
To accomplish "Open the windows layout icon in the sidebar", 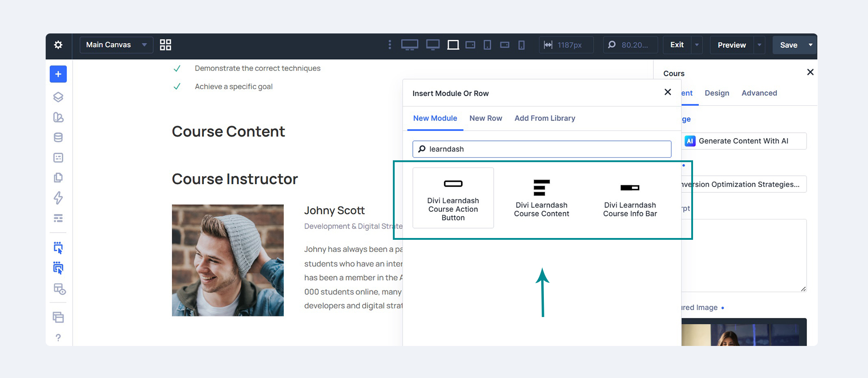I will [x=58, y=317].
